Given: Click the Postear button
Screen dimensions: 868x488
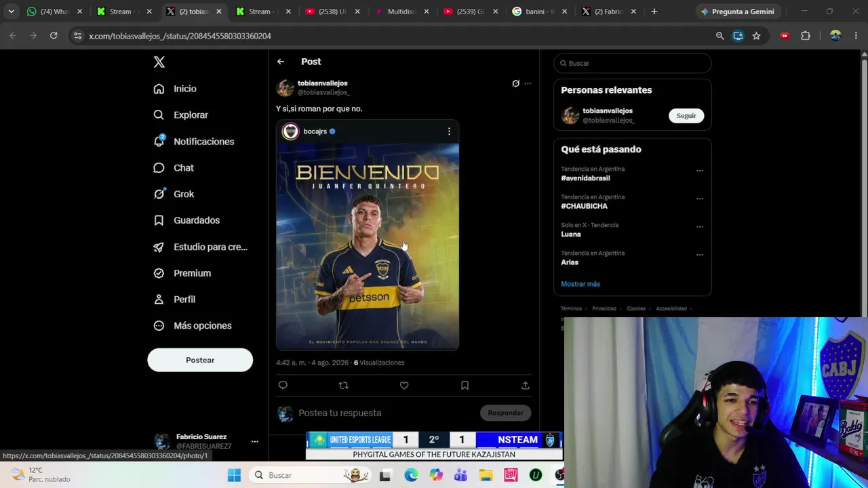Looking at the screenshot, I should [x=200, y=361].
